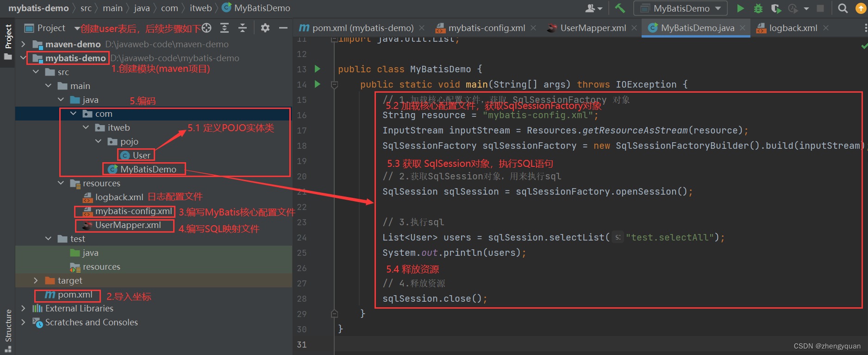Click the Build project hammer icon
Image resolution: width=868 pixels, height=355 pixels.
point(620,8)
